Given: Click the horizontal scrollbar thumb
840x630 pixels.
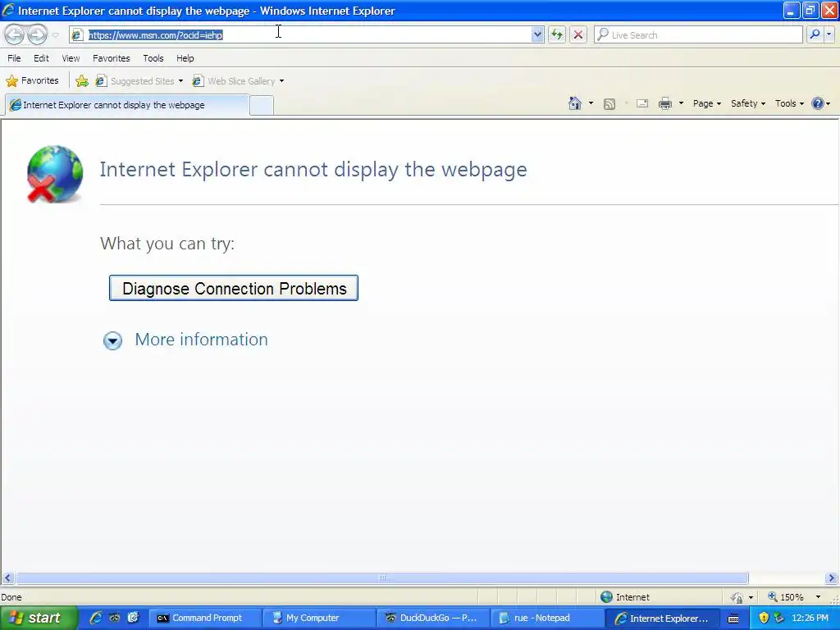Looking at the screenshot, I should (382, 578).
